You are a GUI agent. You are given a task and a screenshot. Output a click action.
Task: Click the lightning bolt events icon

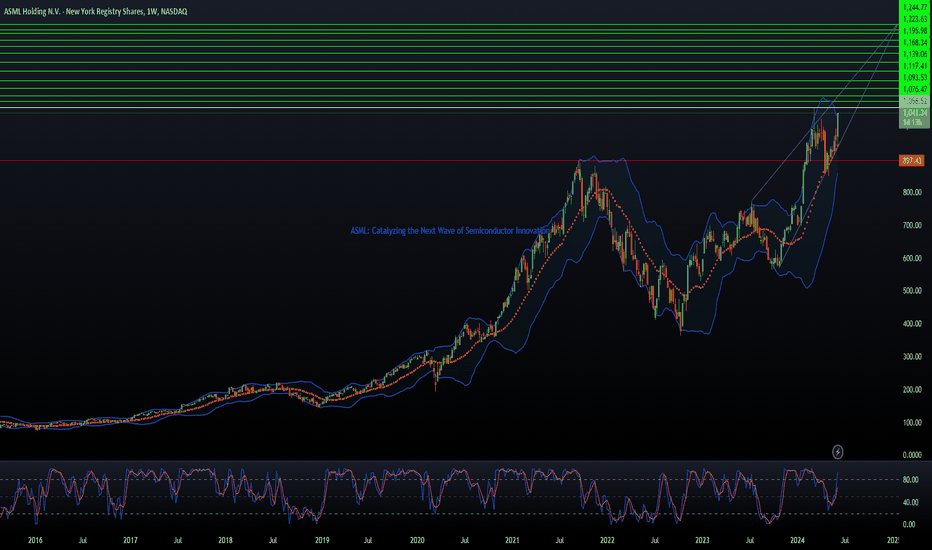pos(837,452)
